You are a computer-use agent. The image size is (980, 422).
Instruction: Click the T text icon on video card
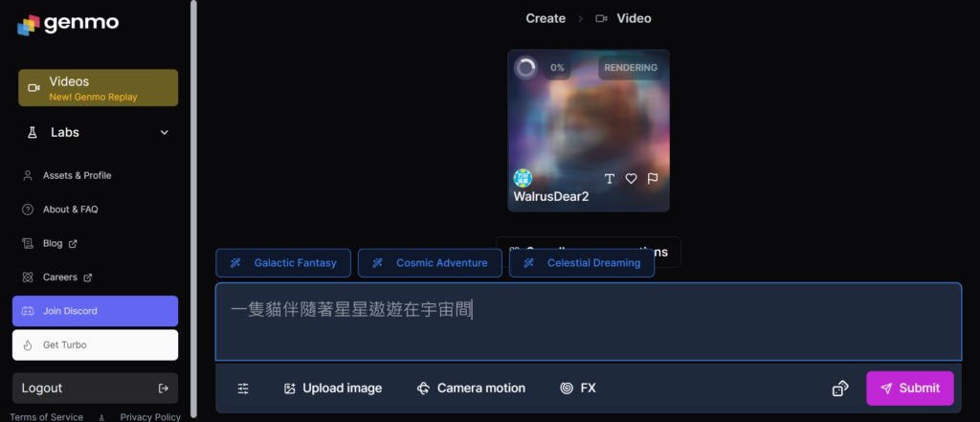coord(610,179)
